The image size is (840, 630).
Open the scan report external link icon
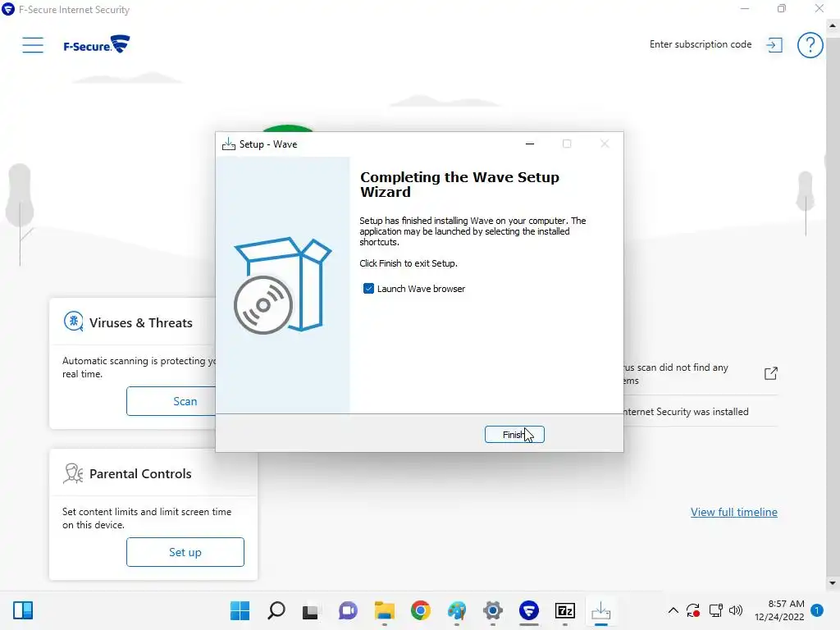(770, 373)
